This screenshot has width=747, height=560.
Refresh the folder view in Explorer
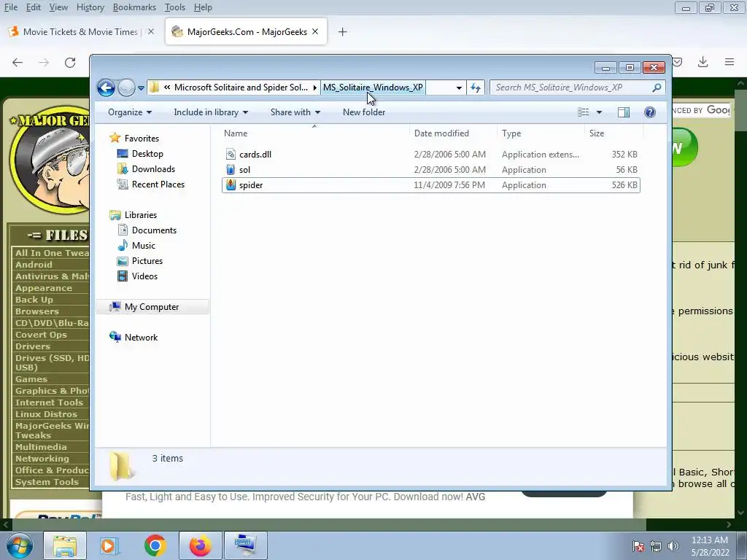(x=476, y=87)
